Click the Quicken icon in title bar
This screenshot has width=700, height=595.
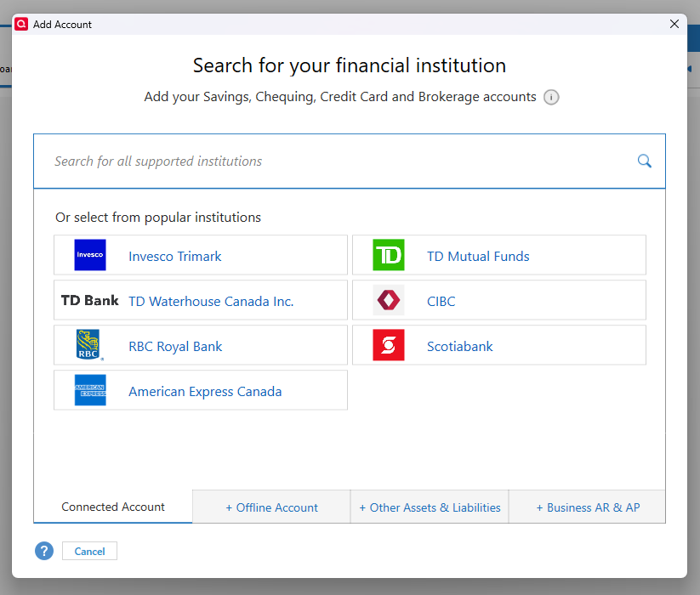click(x=21, y=24)
